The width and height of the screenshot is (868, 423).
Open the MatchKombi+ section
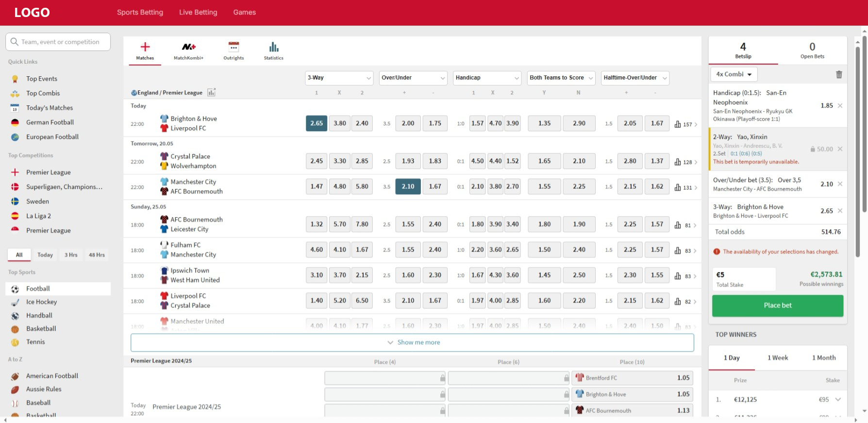[x=188, y=51]
